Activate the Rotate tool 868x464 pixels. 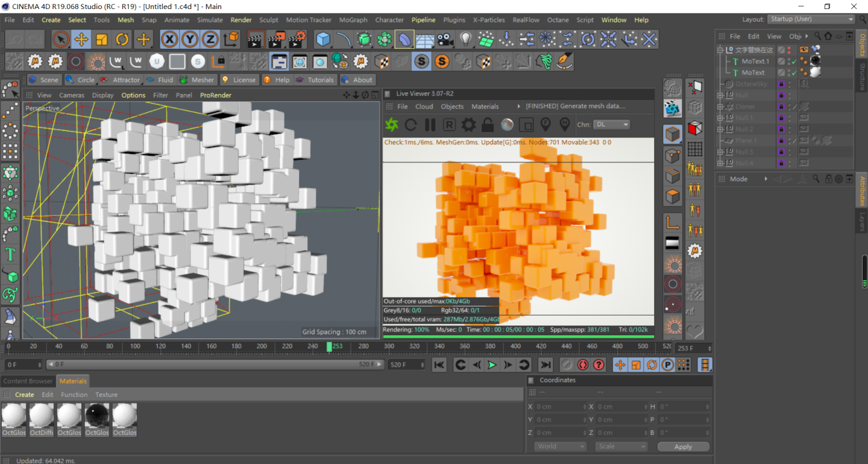point(122,40)
